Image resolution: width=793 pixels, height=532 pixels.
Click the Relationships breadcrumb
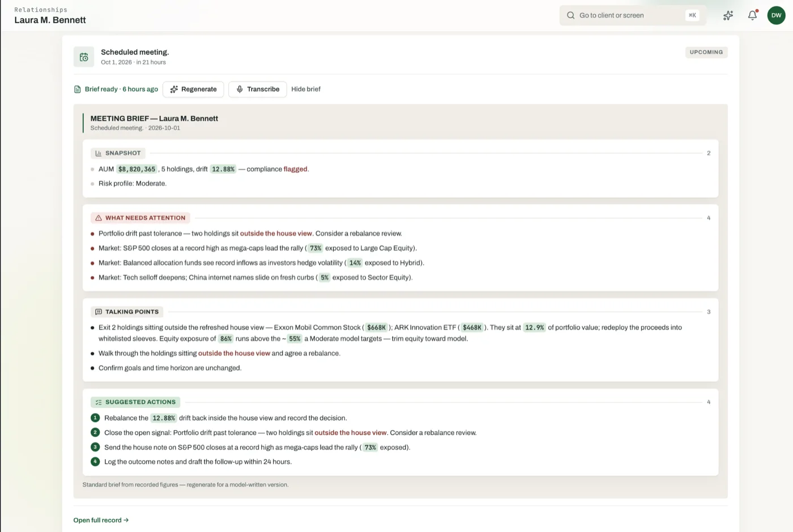[41, 10]
